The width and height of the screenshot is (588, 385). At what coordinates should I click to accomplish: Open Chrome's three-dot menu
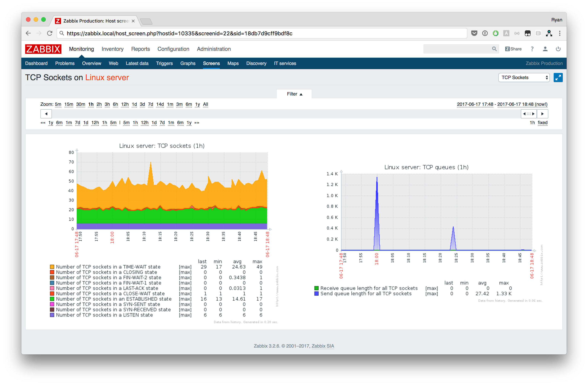tap(560, 33)
